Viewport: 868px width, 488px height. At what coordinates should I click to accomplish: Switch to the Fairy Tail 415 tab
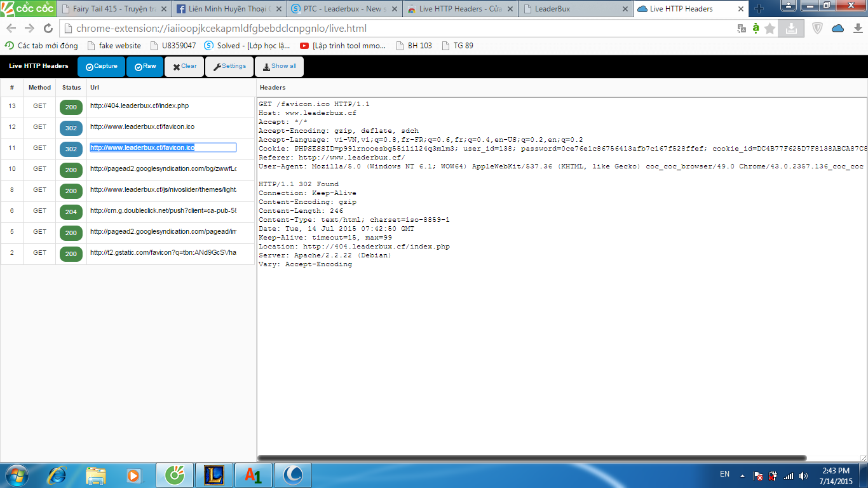[x=114, y=9]
